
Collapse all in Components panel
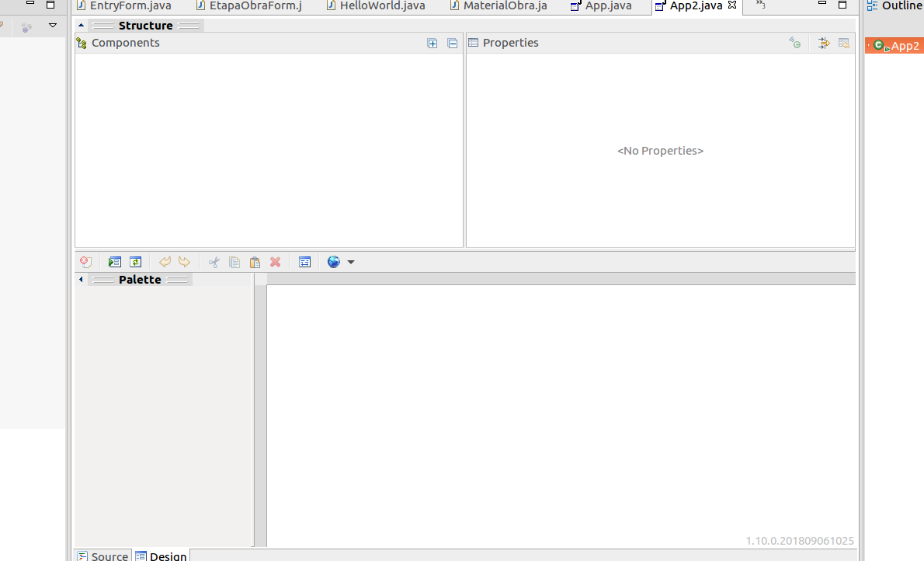click(x=453, y=43)
